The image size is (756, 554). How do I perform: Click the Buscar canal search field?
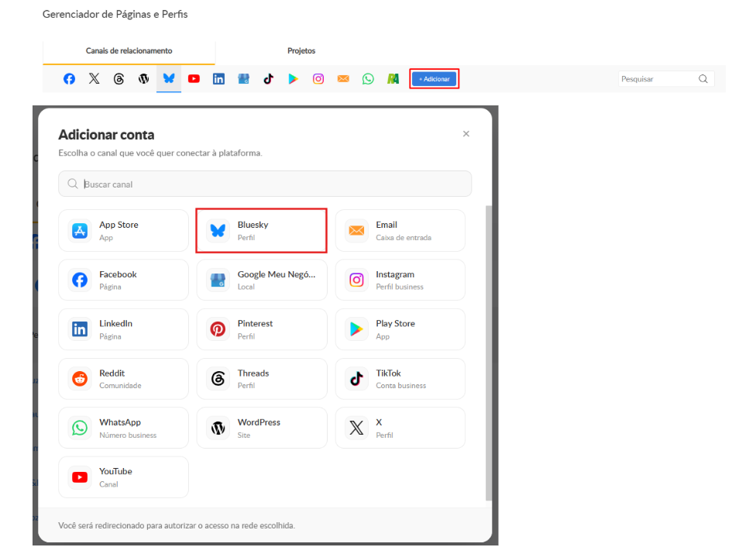pyautogui.click(x=265, y=184)
